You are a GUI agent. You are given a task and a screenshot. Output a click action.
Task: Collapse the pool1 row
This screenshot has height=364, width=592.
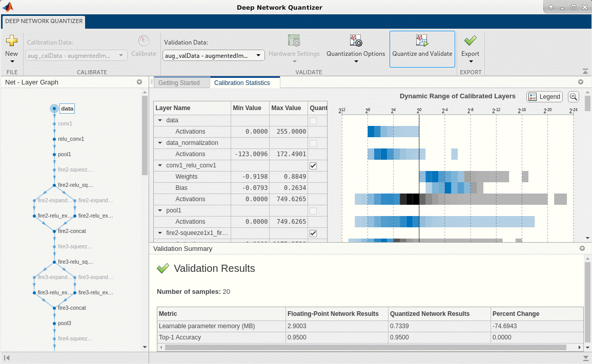click(x=160, y=210)
